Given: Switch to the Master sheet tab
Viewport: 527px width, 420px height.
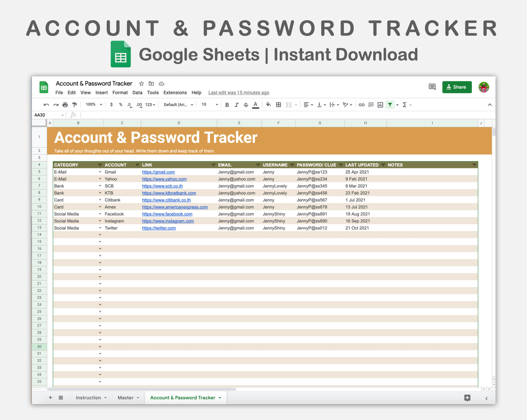Looking at the screenshot, I should (x=125, y=397).
